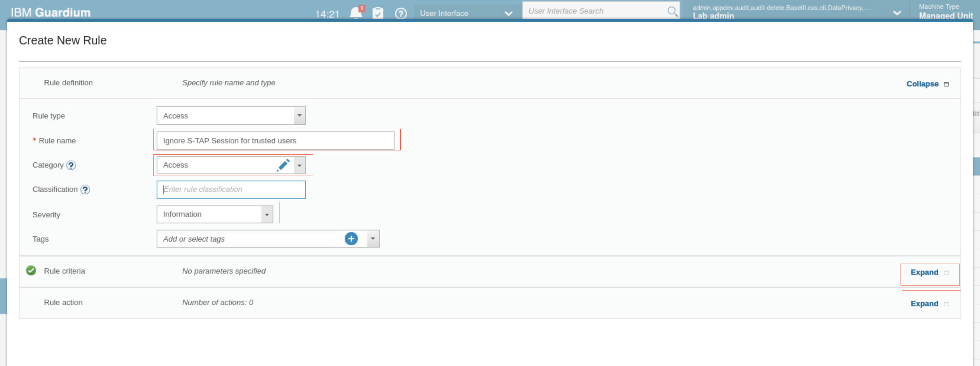This screenshot has height=366, width=980.
Task: Open the notifications bell icon
Action: (x=356, y=13)
